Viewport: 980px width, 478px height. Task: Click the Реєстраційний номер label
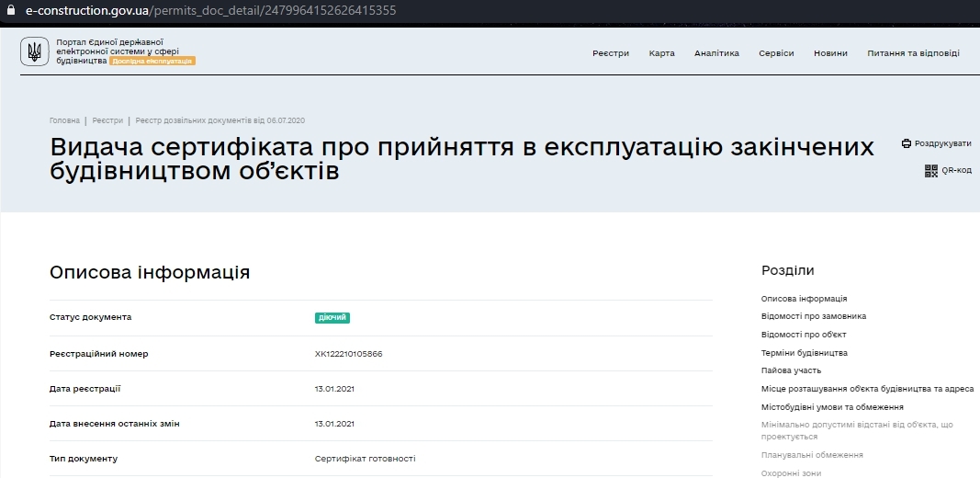(x=99, y=354)
